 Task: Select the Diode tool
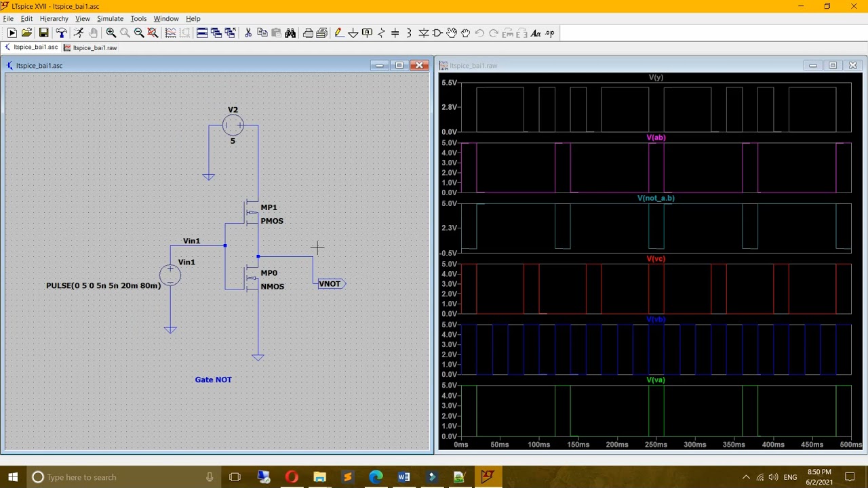(x=423, y=33)
